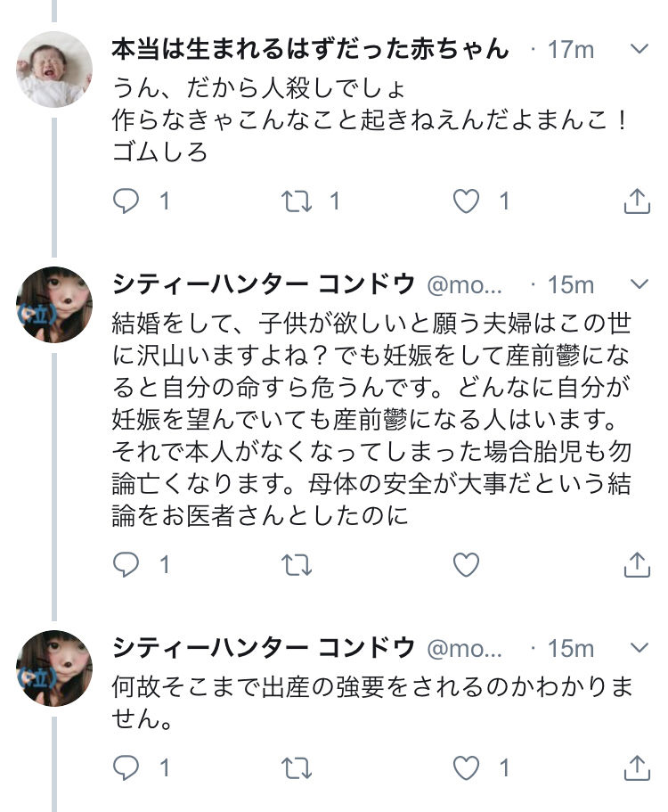
Task: Reply to the crying baby avatar's tweet
Action: 127,201
